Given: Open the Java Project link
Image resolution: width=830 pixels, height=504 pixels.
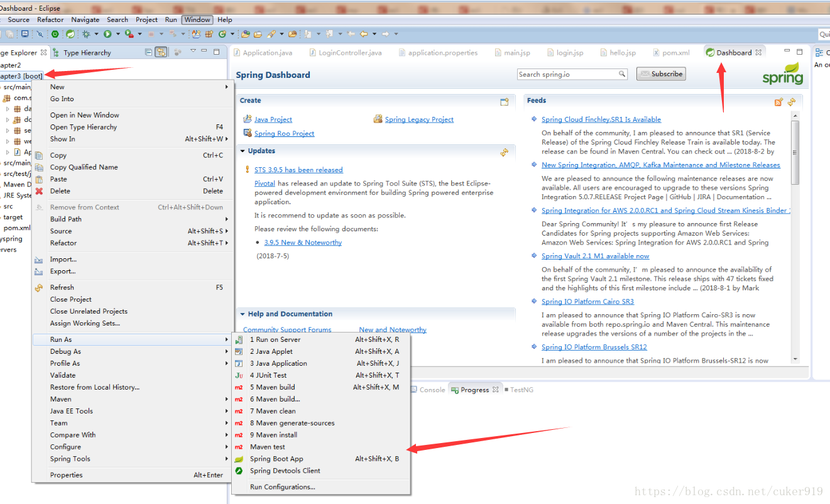Looking at the screenshot, I should (273, 119).
